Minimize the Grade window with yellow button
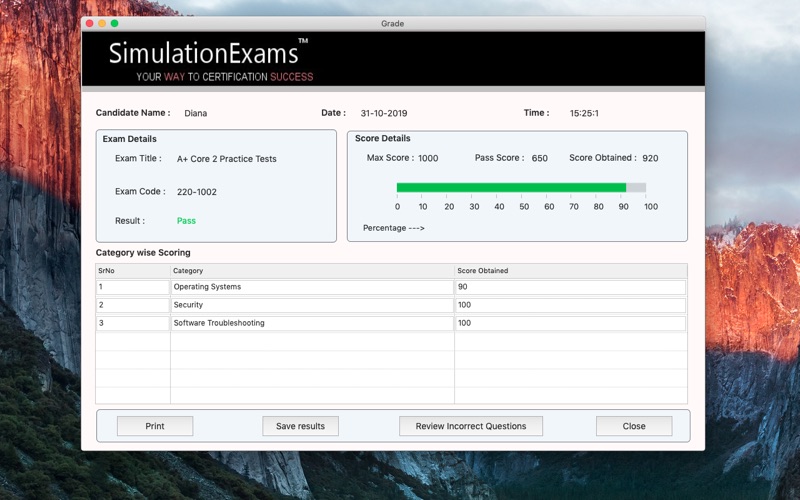Screen dimensions: 800x500 pos(102,23)
